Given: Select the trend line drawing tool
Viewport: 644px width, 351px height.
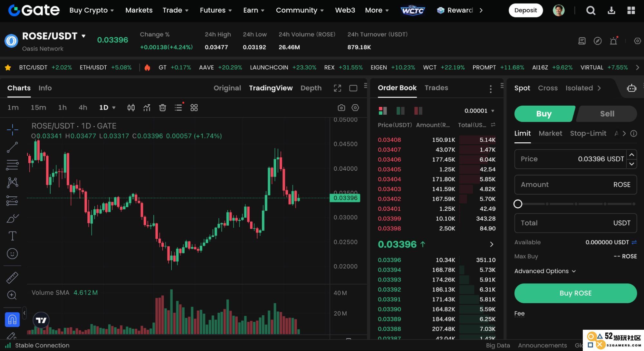Looking at the screenshot, I should (12, 147).
